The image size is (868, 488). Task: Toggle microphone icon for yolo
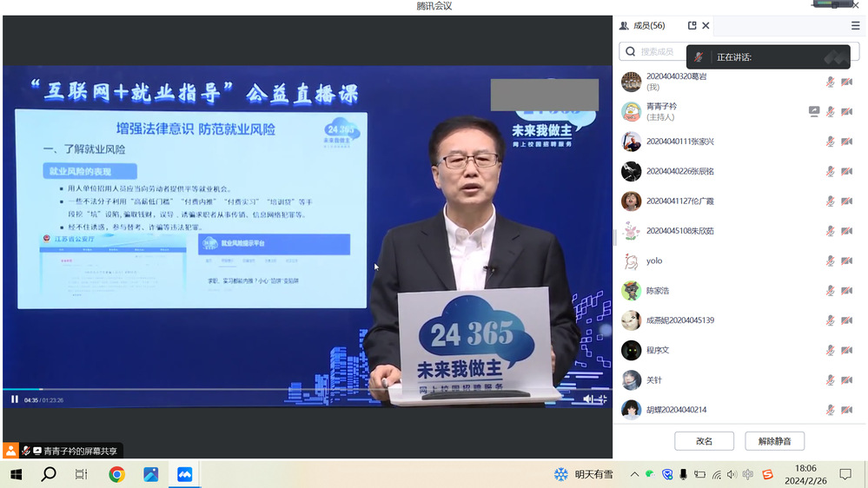pos(830,261)
